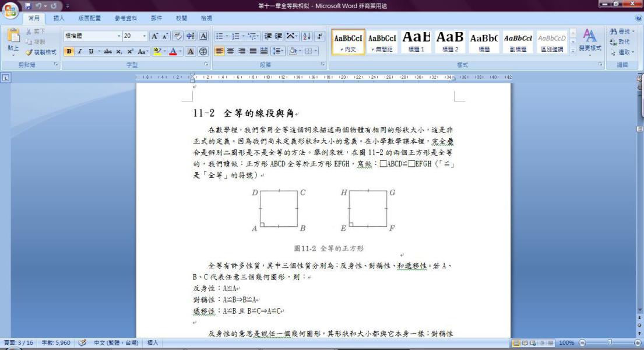The width and height of the screenshot is (644, 350).
Task: Click the tab selector at ruler corner
Action: pyautogui.click(x=6, y=78)
